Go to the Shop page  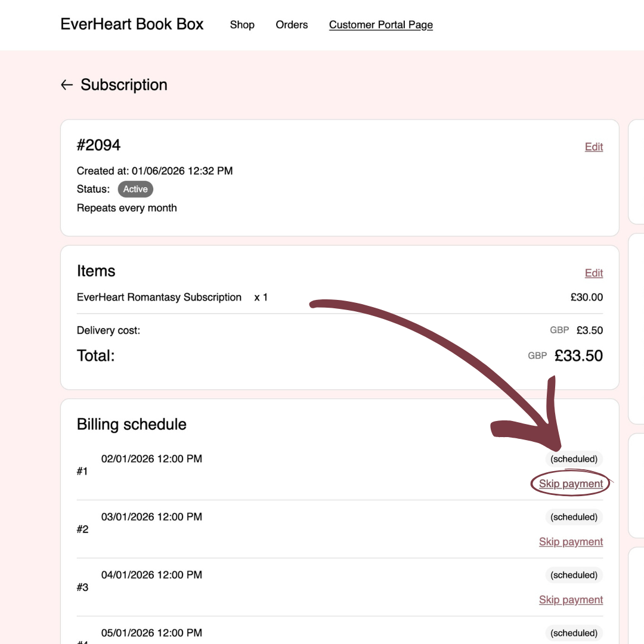(242, 25)
